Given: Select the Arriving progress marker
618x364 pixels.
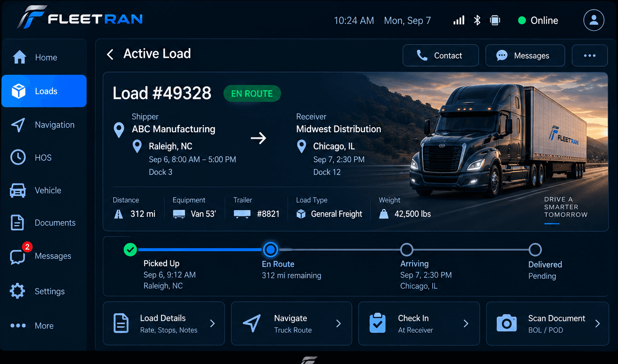Looking at the screenshot, I should 407,250.
